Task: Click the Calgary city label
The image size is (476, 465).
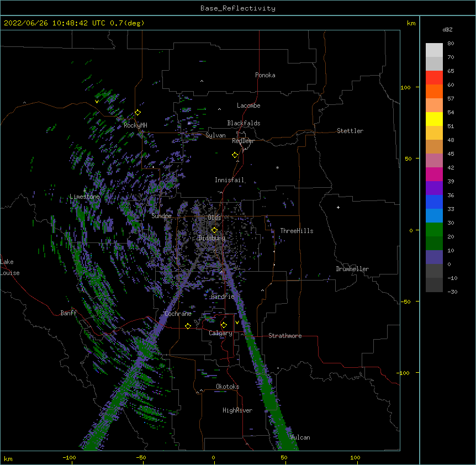Action: (x=220, y=333)
